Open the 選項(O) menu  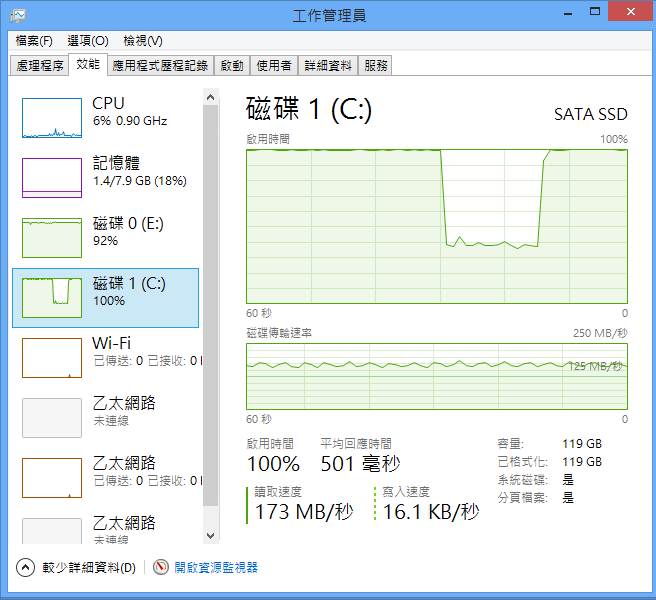coord(88,41)
